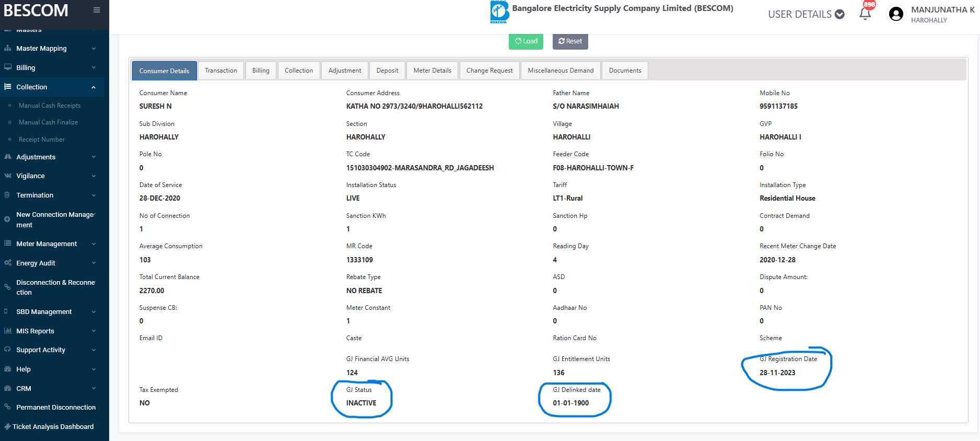Expand the CRM menu chevron

pyautogui.click(x=94, y=388)
